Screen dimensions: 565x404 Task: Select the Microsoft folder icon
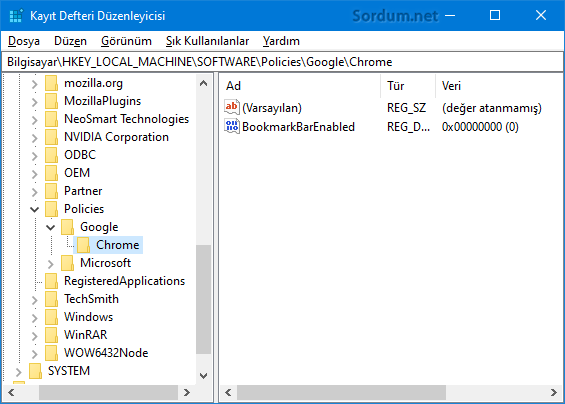pos(67,263)
